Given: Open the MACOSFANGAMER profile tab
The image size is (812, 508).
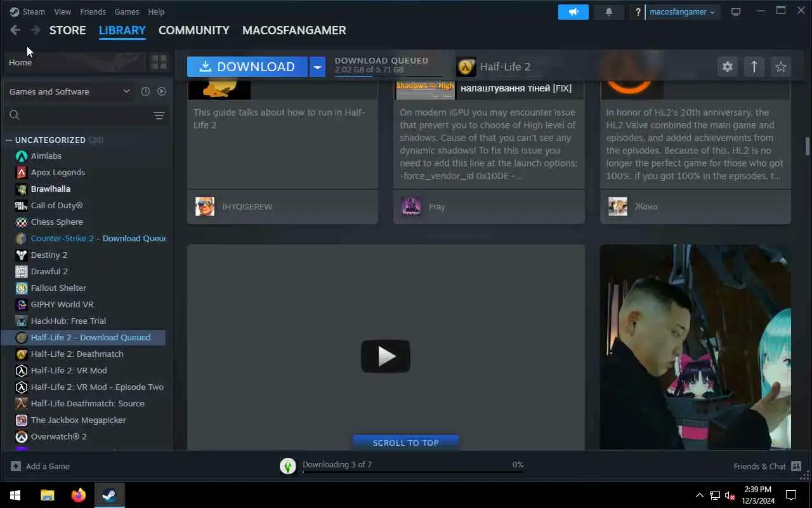Looking at the screenshot, I should coord(294,30).
